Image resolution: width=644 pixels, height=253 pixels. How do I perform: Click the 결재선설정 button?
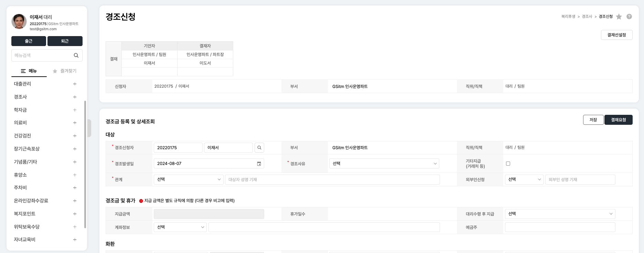pos(616,35)
